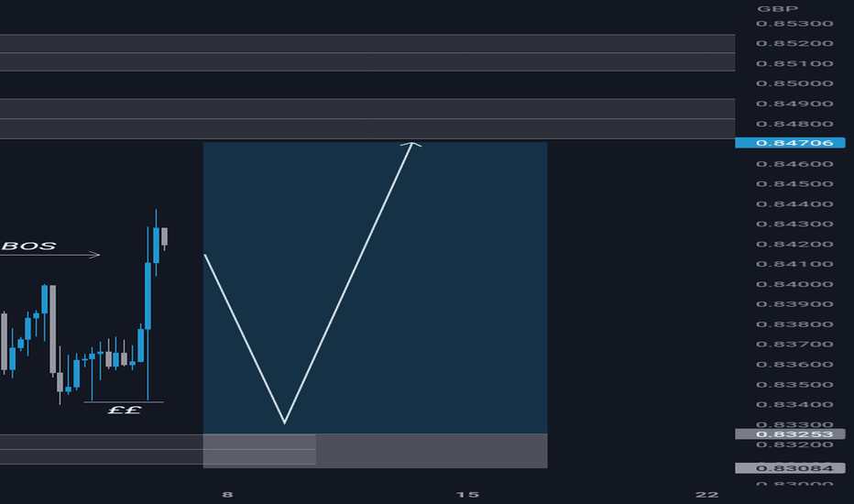Click the 0.83800 price axis label
Image resolution: width=854 pixels, height=504 pixels.
tap(794, 324)
